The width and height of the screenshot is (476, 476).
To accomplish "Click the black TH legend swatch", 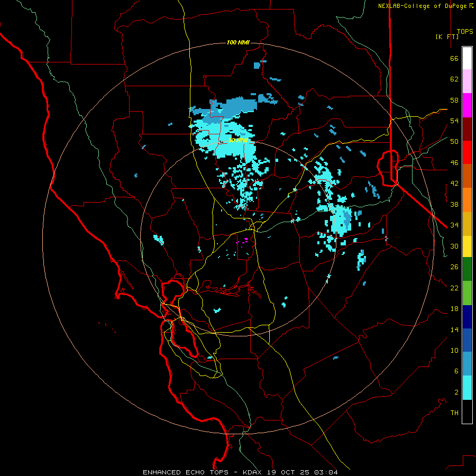I will (x=467, y=411).
